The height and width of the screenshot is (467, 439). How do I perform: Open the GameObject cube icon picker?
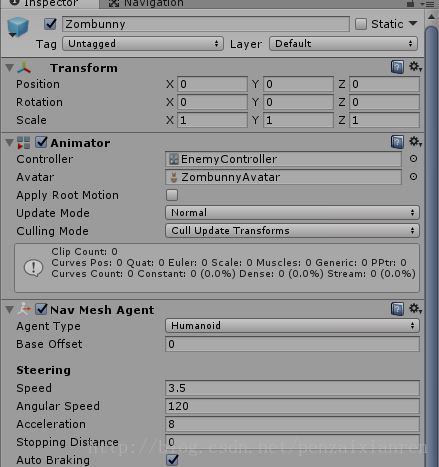coord(18,27)
